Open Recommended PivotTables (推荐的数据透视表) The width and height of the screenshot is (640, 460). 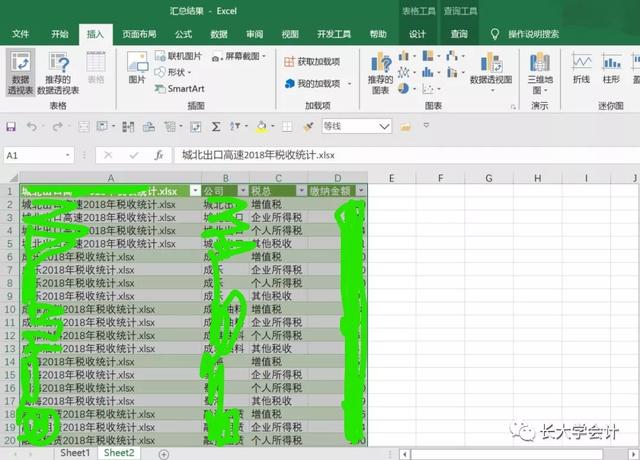pyautogui.click(x=58, y=73)
